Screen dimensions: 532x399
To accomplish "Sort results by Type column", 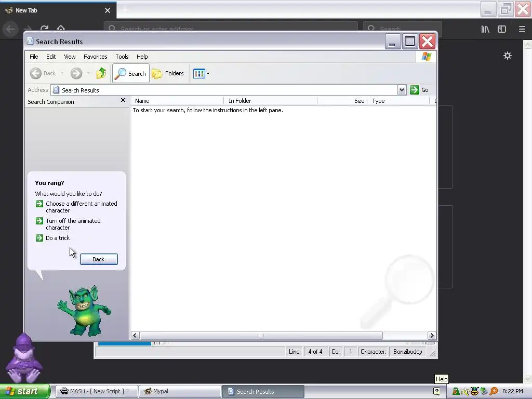I will coord(398,101).
